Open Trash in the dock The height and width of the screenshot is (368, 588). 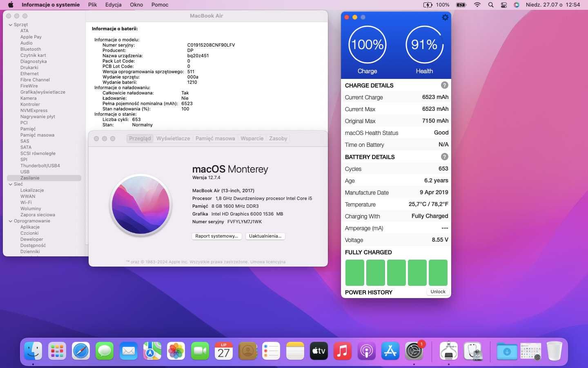coord(555,351)
